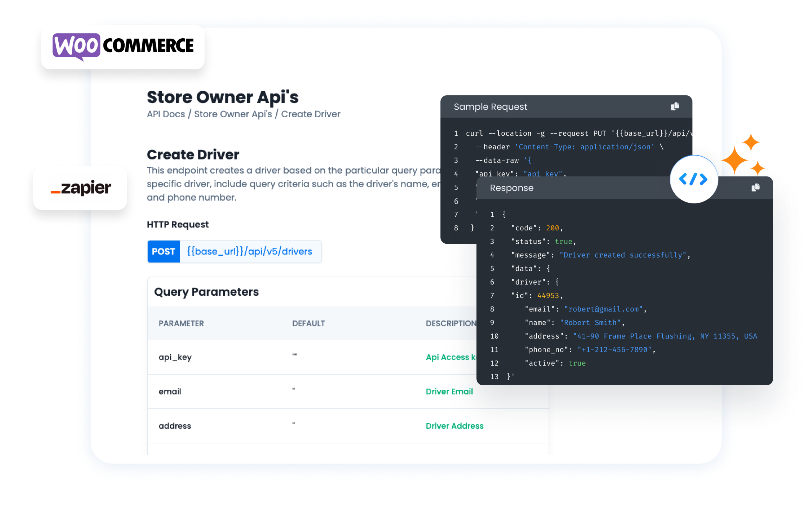Screen dimensions: 812x507
Task: Click the blue code brackets icon
Action: pyautogui.click(x=693, y=179)
